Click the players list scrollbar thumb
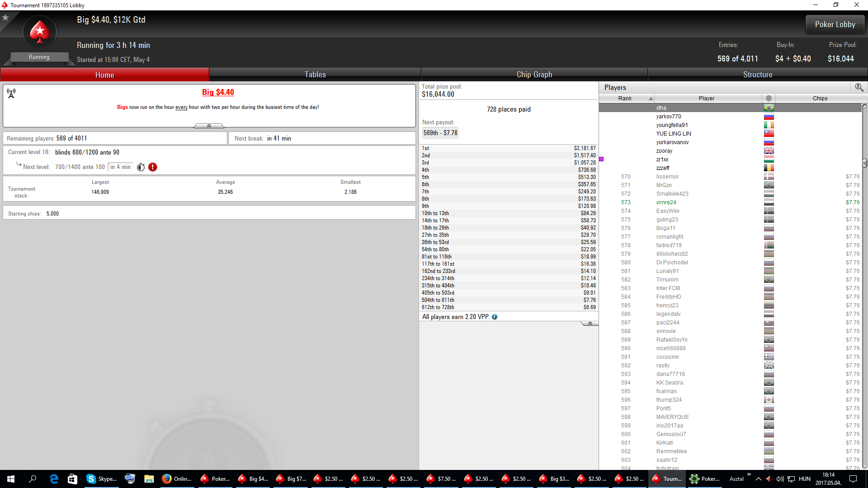This screenshot has height=488, width=868. pos(864,163)
